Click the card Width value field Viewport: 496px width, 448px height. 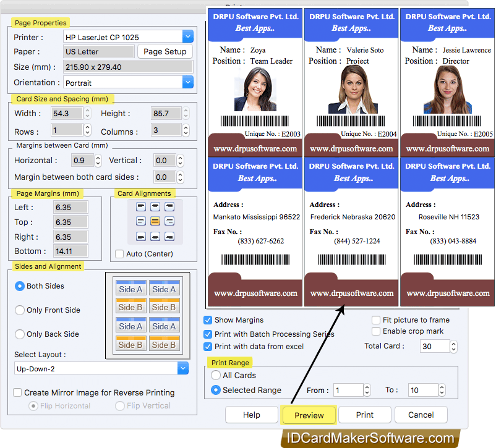pyautogui.click(x=67, y=113)
